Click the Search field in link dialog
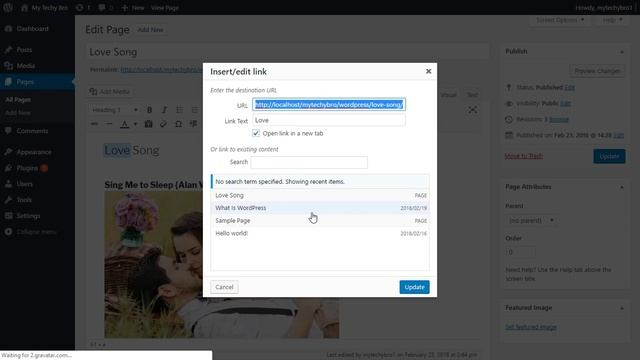Viewport: 640px width, 360px height. (x=309, y=162)
